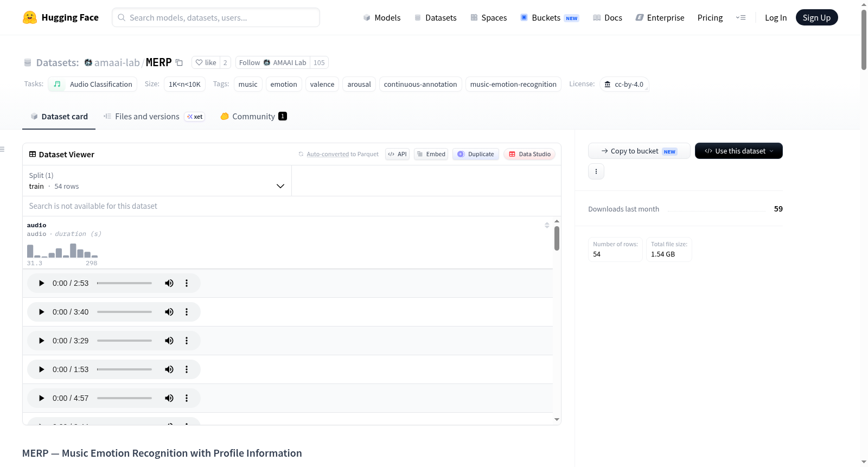The width and height of the screenshot is (868, 467).
Task: Select the emotion tag
Action: [284, 84]
